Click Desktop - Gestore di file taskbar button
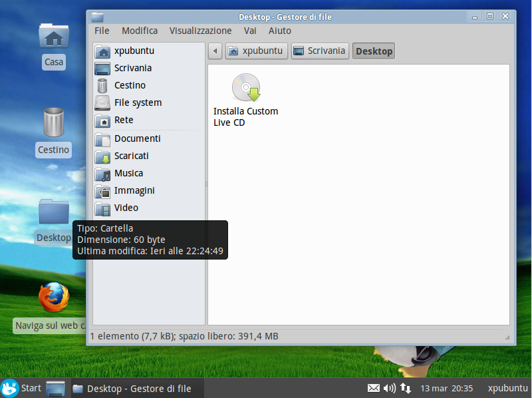Viewport: 532px width, 398px height. coord(138,389)
